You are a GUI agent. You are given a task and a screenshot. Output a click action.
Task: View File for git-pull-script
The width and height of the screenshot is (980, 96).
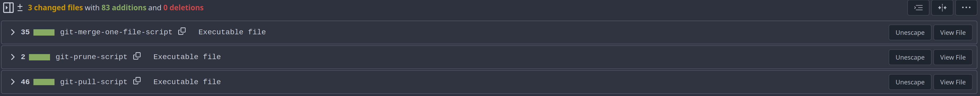click(953, 82)
